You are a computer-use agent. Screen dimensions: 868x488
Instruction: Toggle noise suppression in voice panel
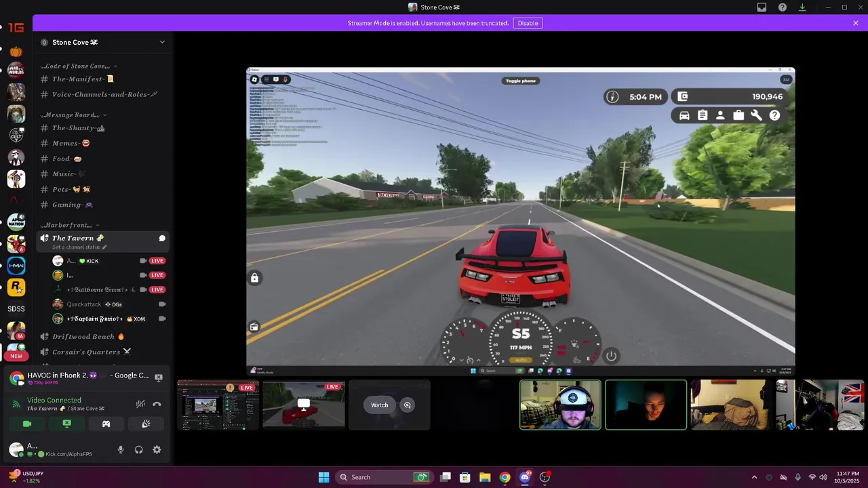(x=140, y=404)
